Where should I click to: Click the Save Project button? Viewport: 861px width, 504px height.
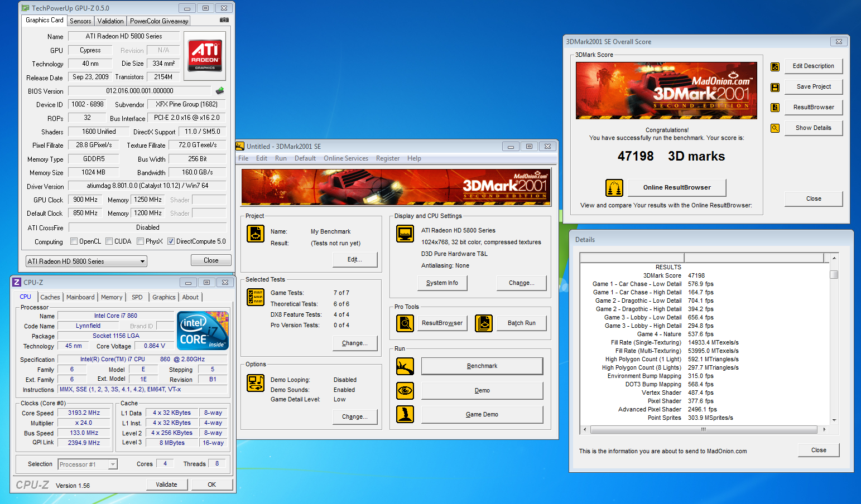pyautogui.click(x=814, y=87)
